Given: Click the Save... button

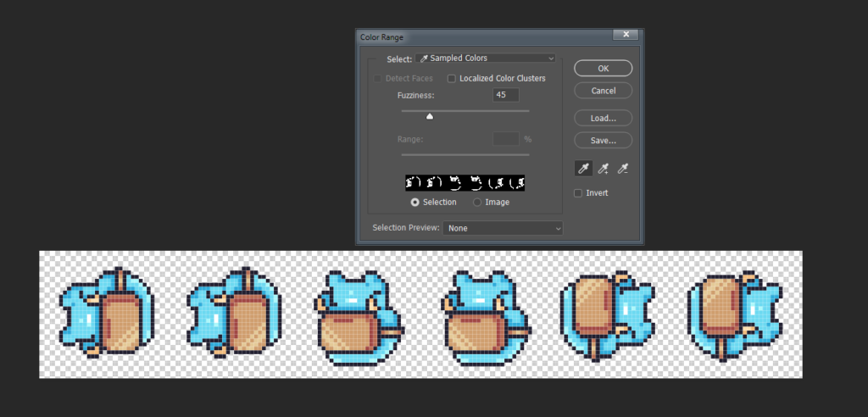Looking at the screenshot, I should 604,140.
